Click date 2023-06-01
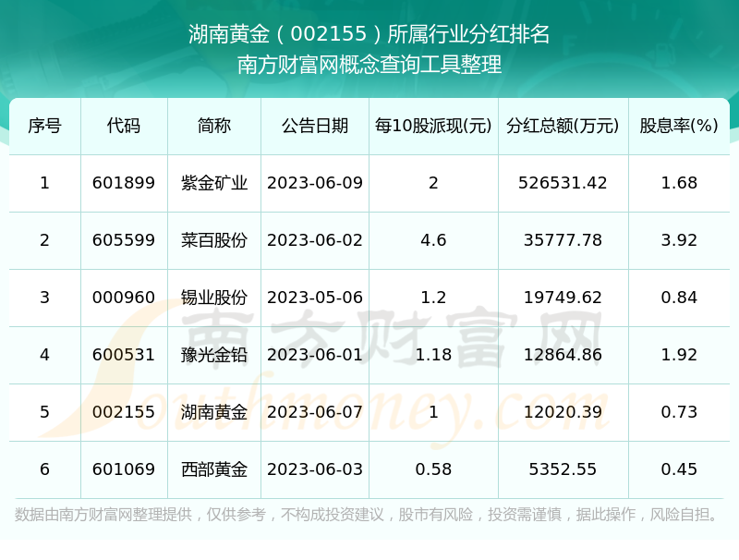Viewport: 739px width, 560px height. pos(315,355)
